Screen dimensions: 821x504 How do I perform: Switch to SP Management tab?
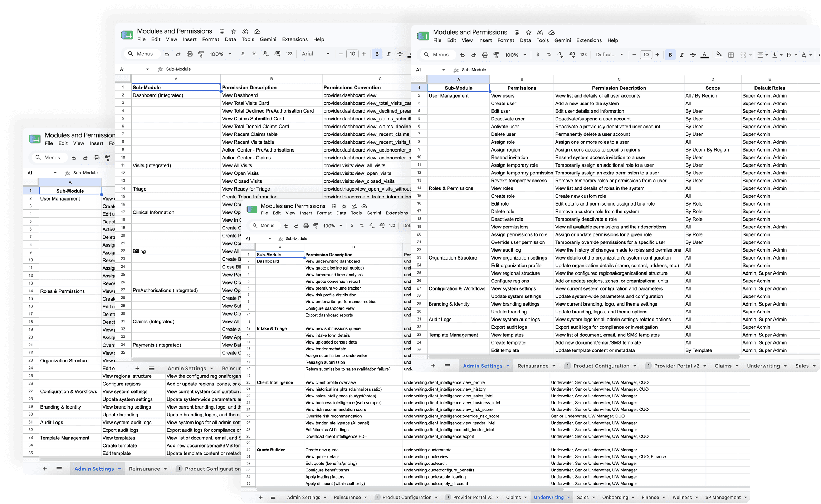click(x=723, y=498)
